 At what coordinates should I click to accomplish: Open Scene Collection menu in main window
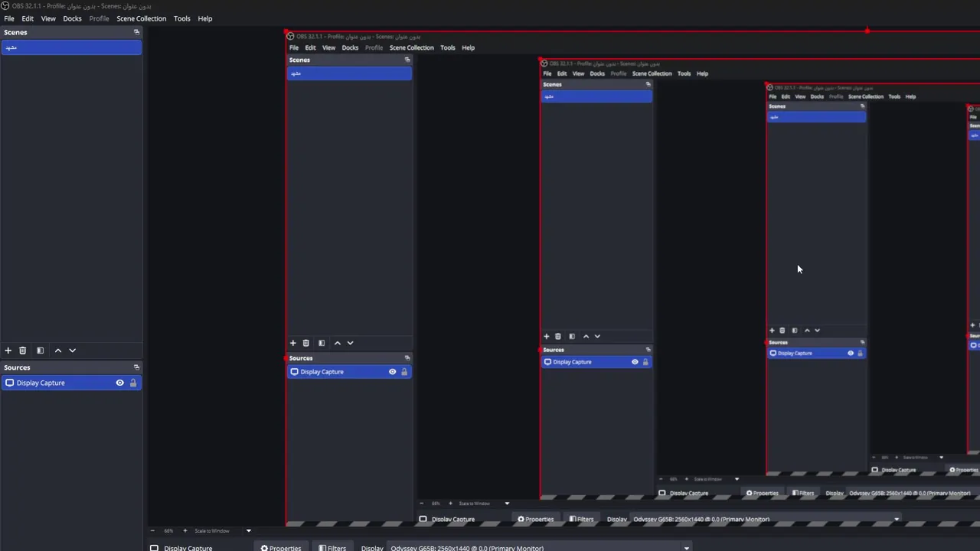point(141,18)
